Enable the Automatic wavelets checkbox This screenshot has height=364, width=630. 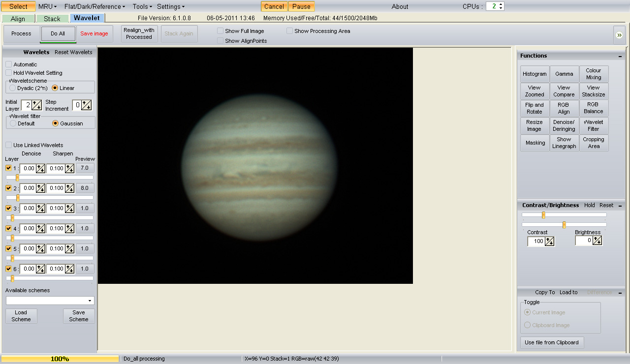click(x=9, y=64)
